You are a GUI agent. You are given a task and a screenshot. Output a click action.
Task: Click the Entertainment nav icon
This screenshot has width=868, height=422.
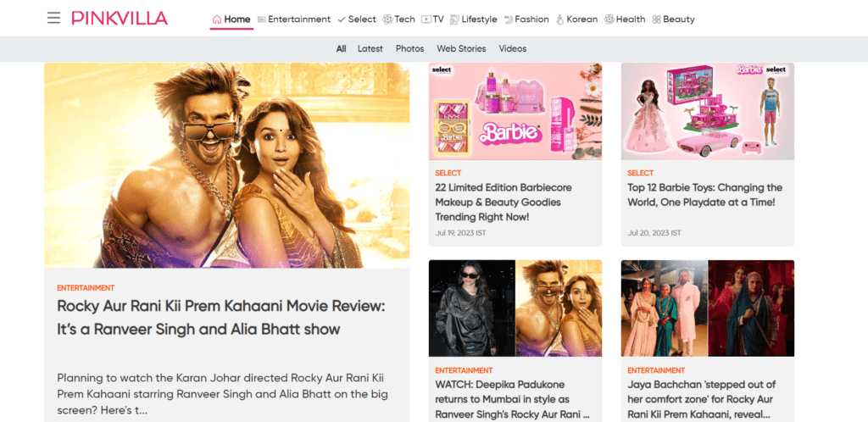tap(262, 19)
